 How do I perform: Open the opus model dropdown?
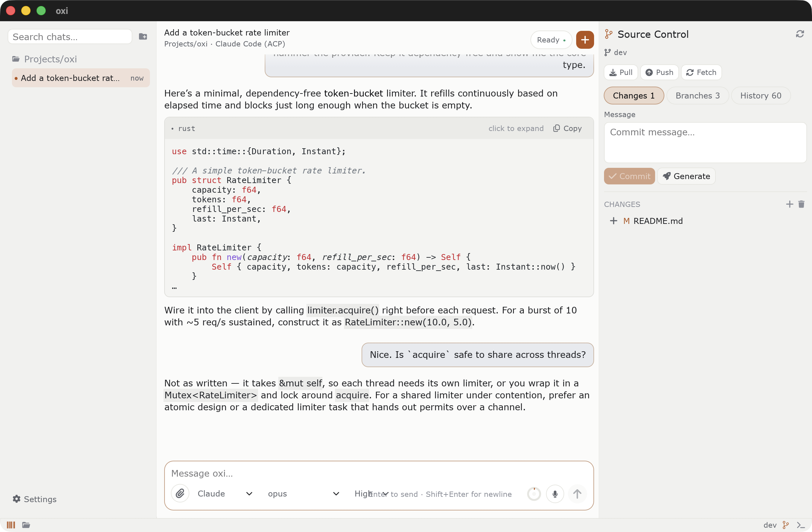(x=303, y=494)
